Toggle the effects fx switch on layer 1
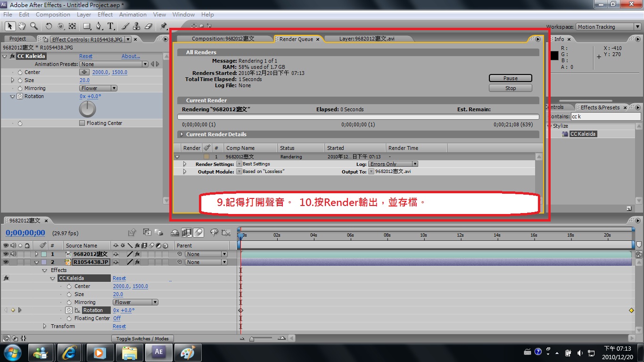 coord(137,254)
